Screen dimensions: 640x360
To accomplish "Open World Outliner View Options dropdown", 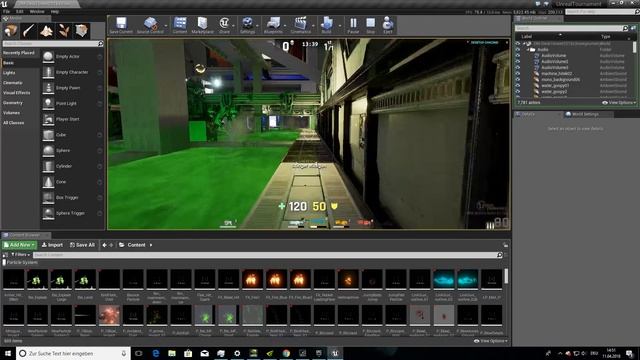I will pyautogui.click(x=619, y=103).
